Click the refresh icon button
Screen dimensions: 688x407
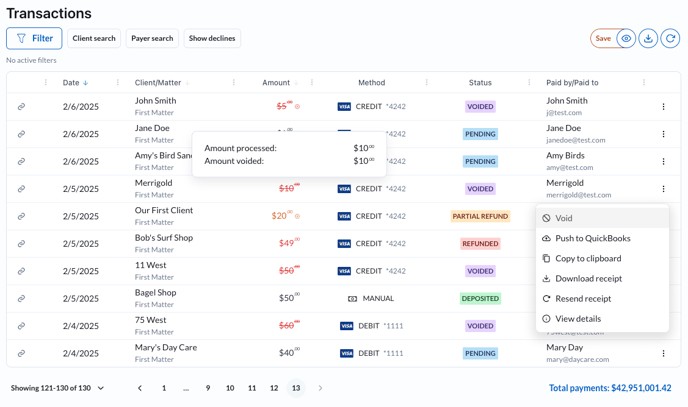[670, 39]
